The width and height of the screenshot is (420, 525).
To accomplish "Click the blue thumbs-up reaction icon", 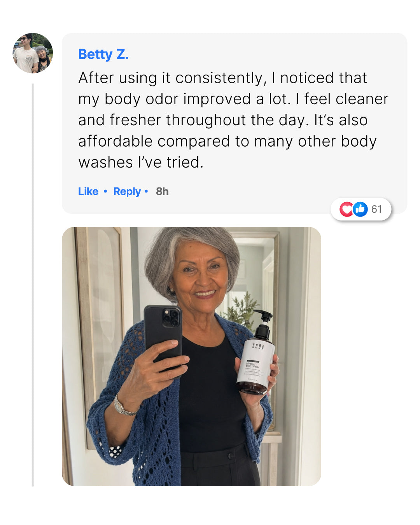I will coord(360,209).
